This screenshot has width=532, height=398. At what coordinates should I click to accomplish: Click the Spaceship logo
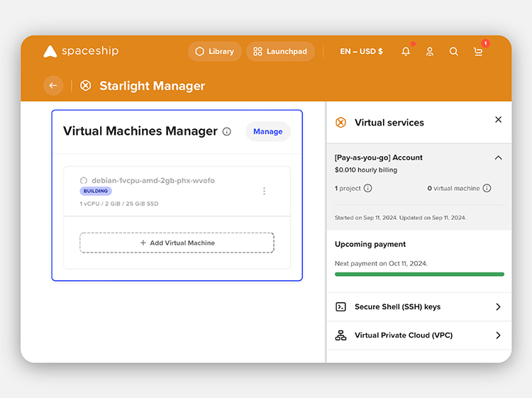(x=81, y=51)
